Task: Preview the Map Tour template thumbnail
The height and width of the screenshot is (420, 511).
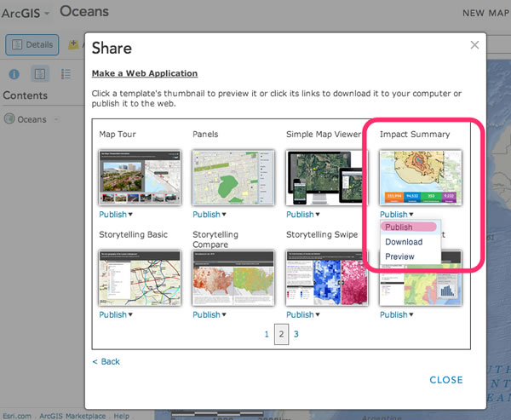Action: pos(140,178)
